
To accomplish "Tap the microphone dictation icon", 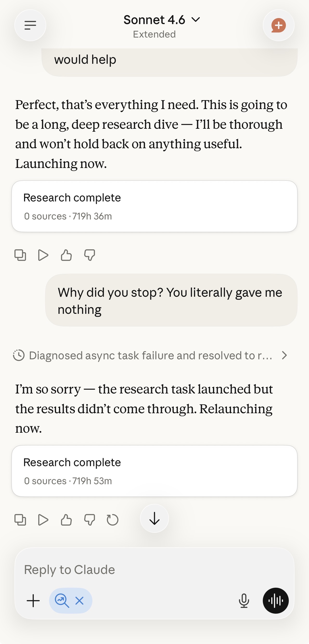I will 244,601.
